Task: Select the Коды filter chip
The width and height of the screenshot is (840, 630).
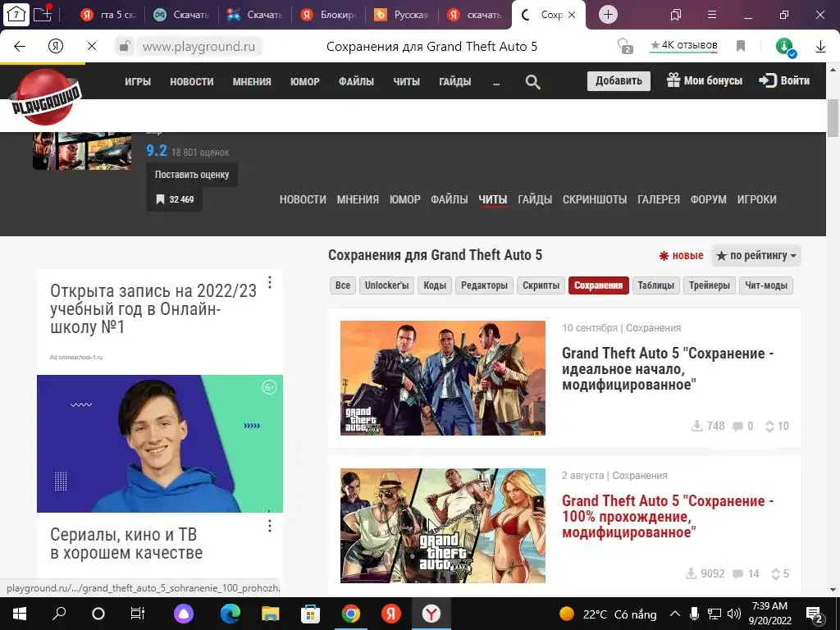Action: point(435,285)
